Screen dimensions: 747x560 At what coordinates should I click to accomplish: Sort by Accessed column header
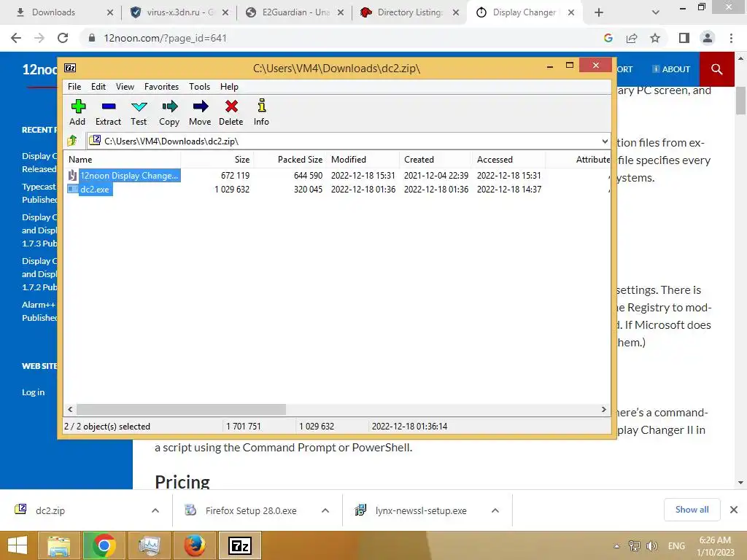point(508,160)
